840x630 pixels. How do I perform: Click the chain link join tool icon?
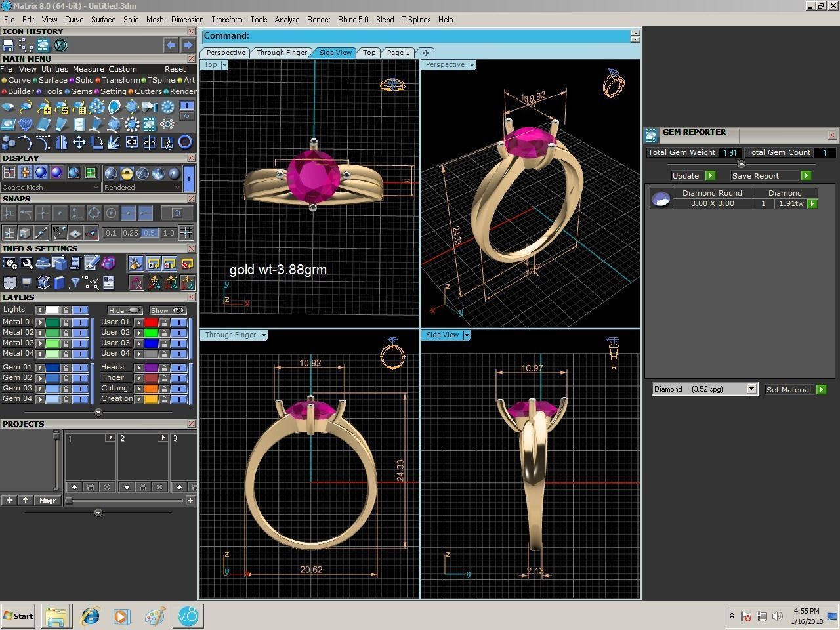pos(132,142)
